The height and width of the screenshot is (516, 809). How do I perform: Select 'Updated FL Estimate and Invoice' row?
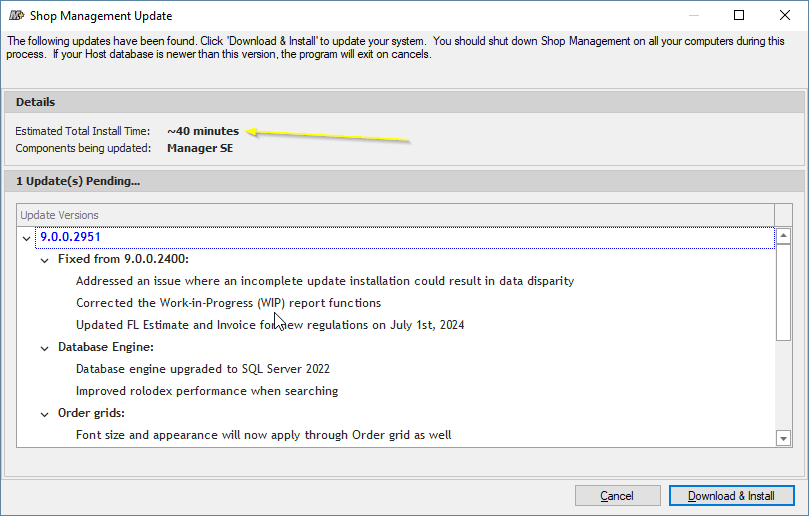tap(270, 325)
